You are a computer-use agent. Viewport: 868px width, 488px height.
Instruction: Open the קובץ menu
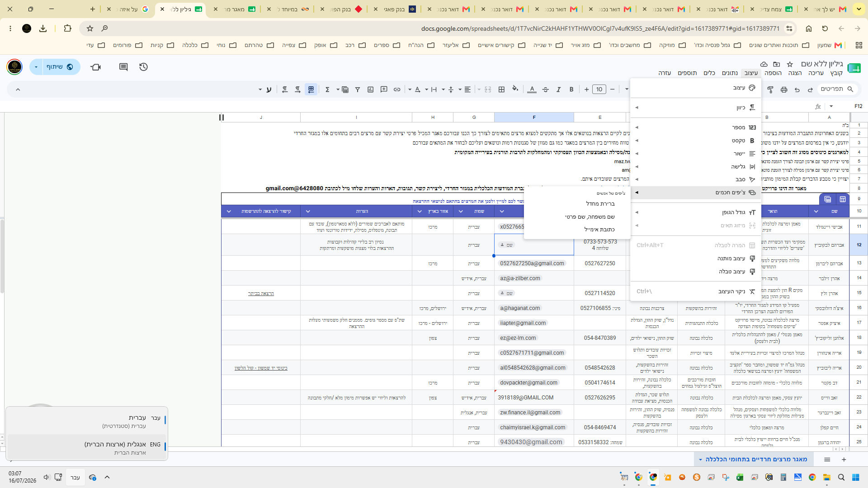click(836, 73)
